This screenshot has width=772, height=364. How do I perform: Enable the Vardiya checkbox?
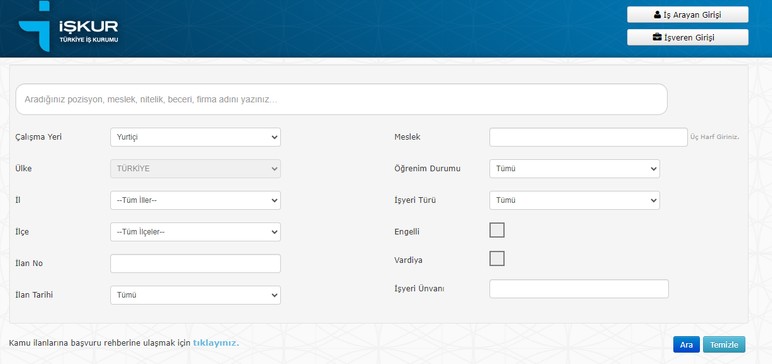pos(497,259)
